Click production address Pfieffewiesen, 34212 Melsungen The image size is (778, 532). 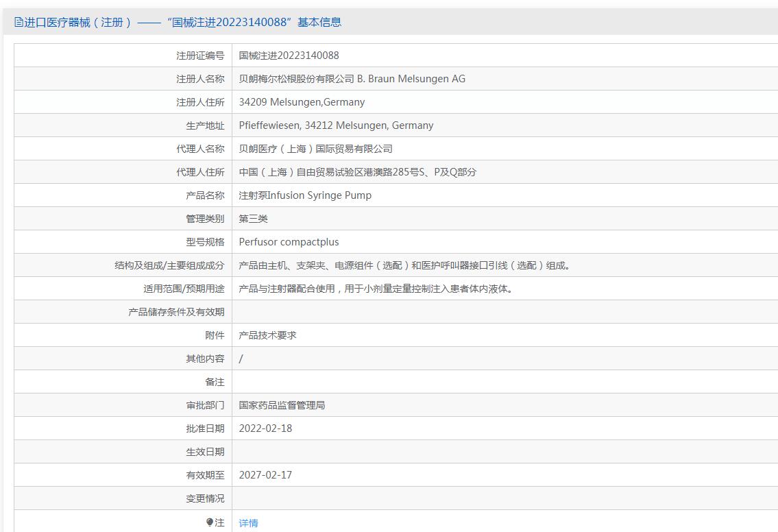coord(336,125)
